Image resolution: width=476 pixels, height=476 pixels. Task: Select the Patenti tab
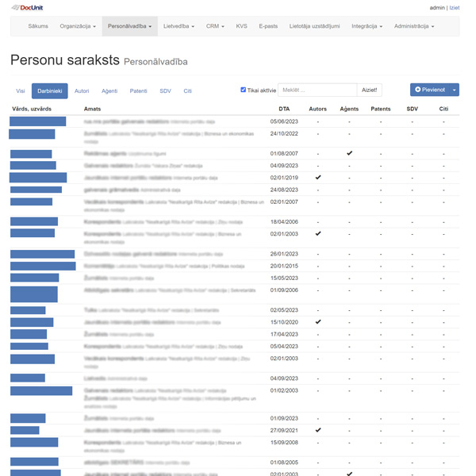(x=138, y=91)
